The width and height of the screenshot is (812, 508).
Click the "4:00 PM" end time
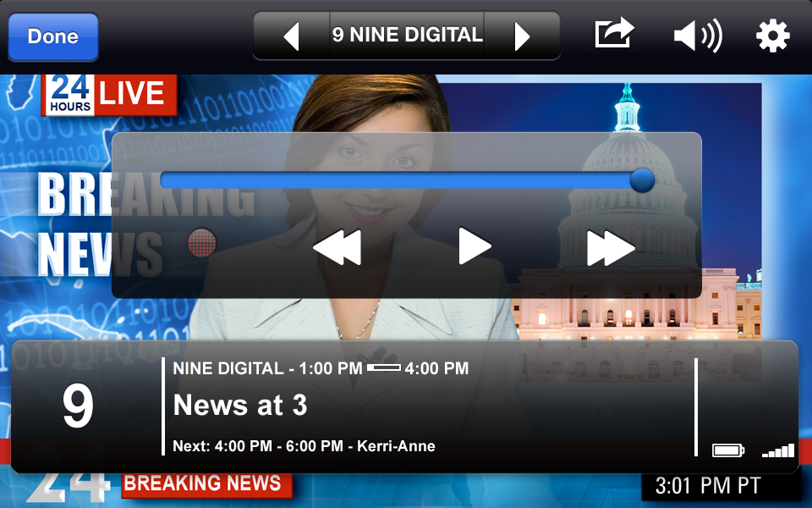436,368
